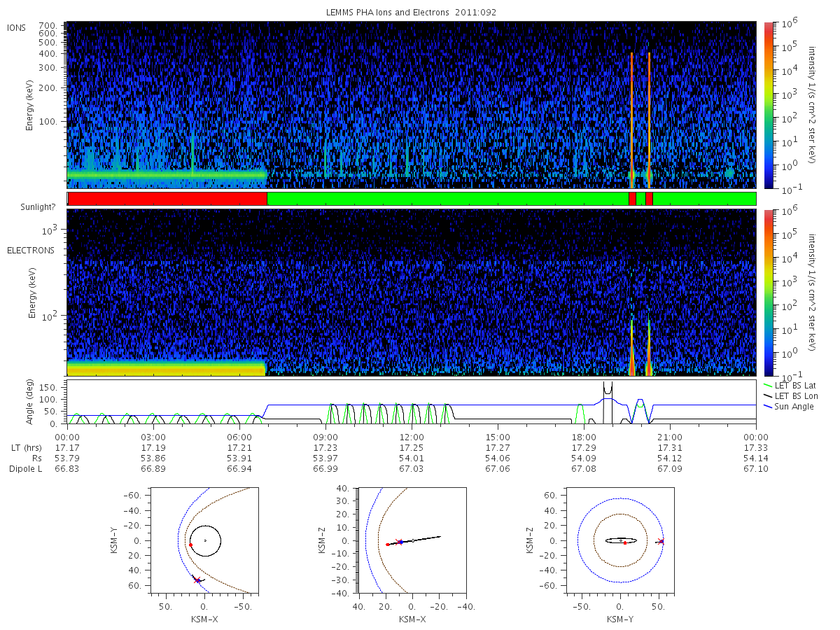Viewport: 840px width, 630px height.
Task: Click the red dot in KSM-X/KSM-Z plot
Action: click(x=387, y=544)
